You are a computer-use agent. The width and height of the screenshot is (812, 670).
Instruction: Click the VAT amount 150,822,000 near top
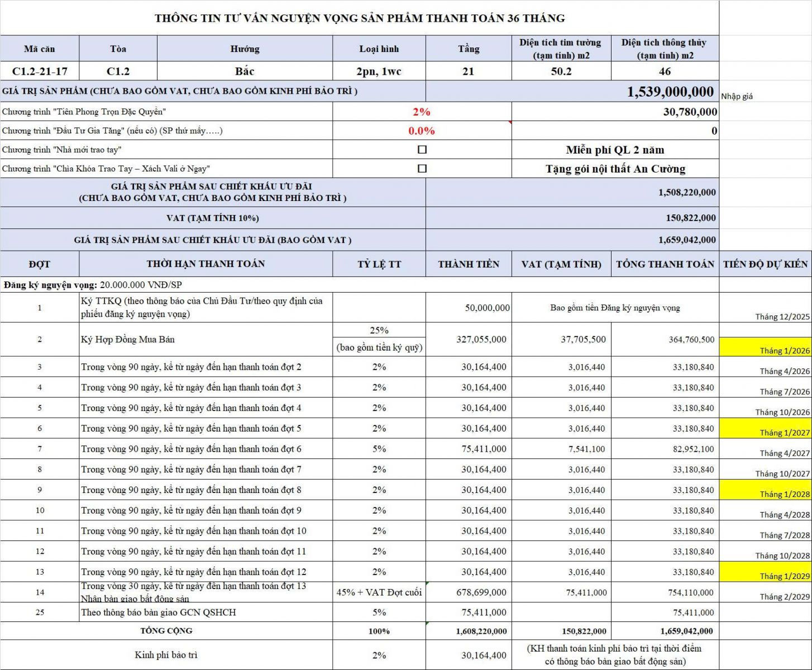coord(690,218)
